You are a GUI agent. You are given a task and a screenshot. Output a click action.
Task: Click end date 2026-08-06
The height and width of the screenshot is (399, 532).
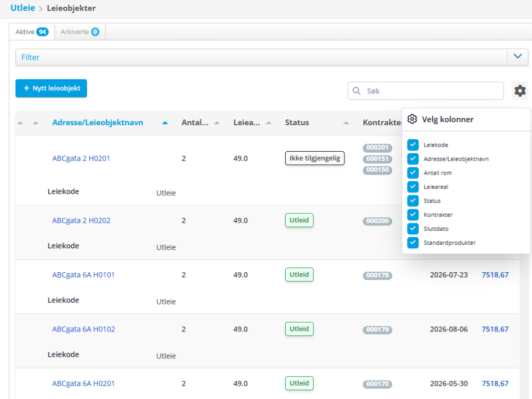448,329
